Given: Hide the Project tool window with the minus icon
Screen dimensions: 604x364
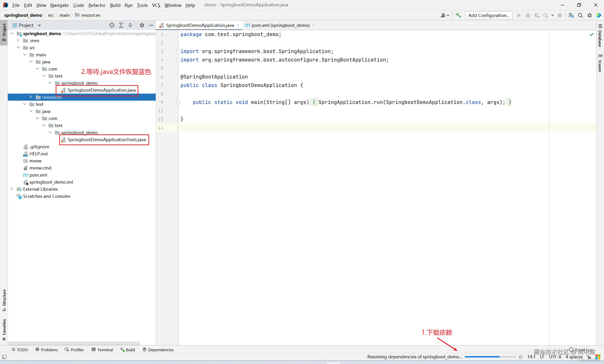Looking at the screenshot, I should tap(151, 25).
